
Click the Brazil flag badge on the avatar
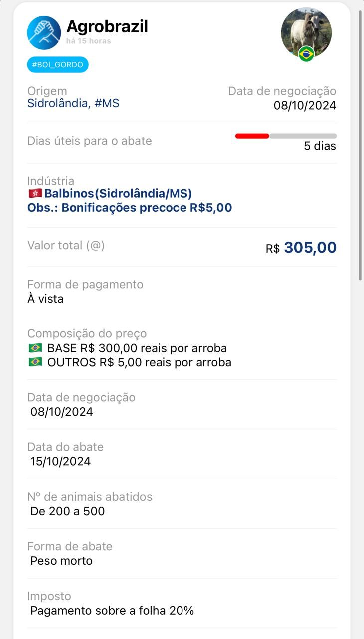pyautogui.click(x=306, y=54)
